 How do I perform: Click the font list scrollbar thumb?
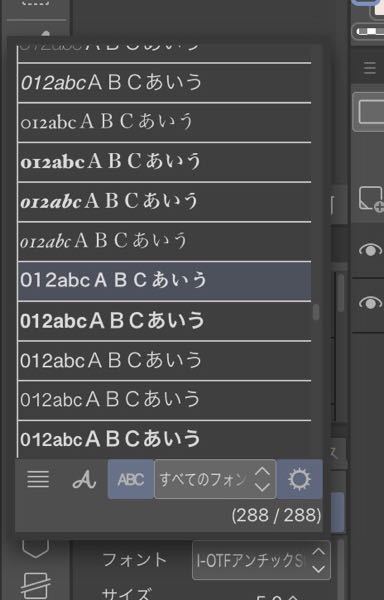pyautogui.click(x=316, y=311)
